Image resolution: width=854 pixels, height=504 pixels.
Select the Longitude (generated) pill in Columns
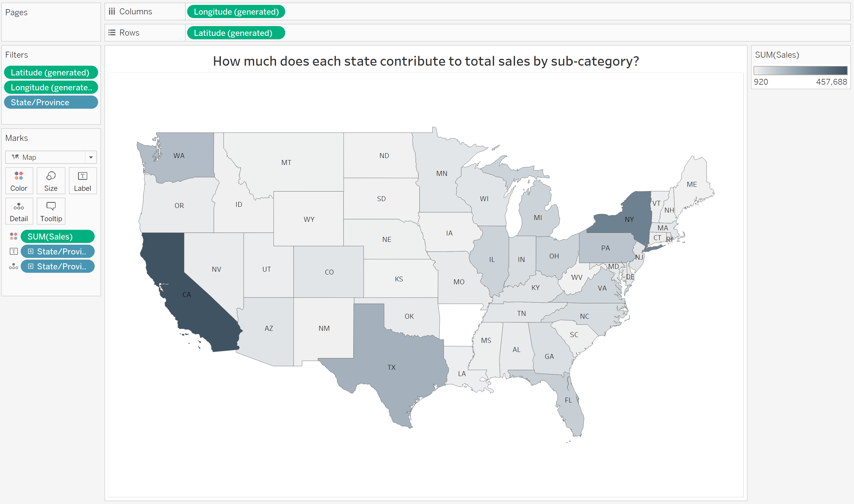(x=236, y=11)
